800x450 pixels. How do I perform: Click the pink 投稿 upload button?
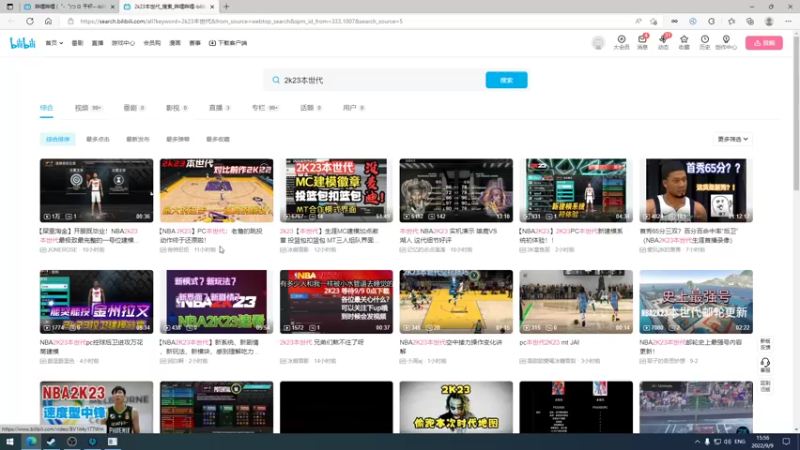[x=764, y=43]
